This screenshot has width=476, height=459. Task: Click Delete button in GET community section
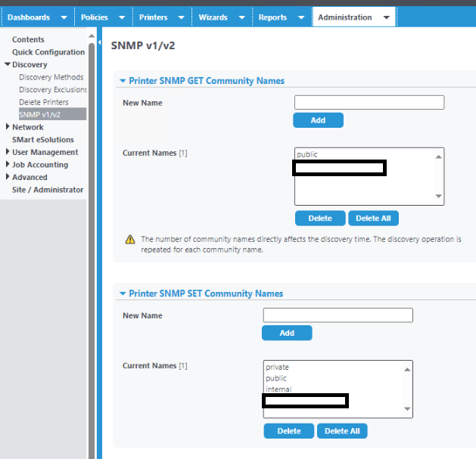(319, 219)
